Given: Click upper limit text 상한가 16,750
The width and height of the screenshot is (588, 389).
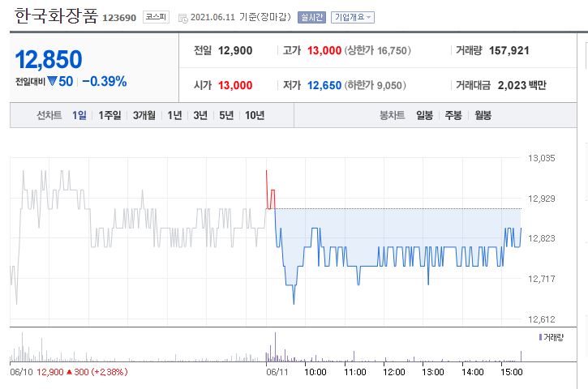Looking at the screenshot, I should (x=378, y=50).
